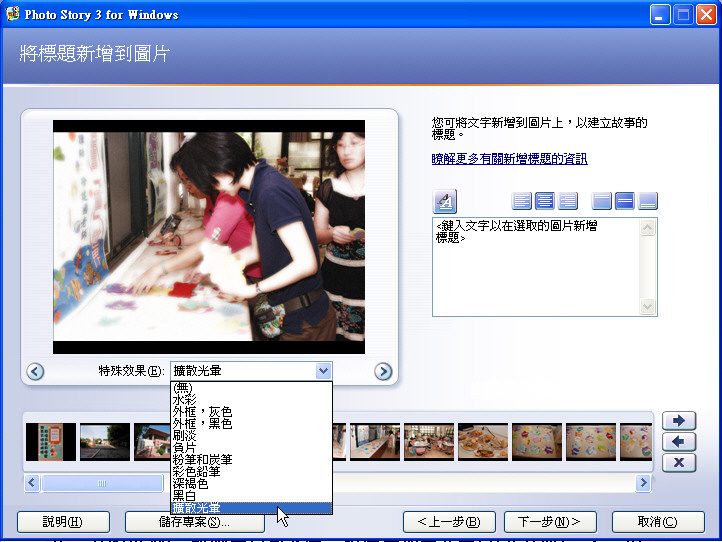722x542 pixels.
Task: Choose 水彩 effect from list
Action: coord(184,399)
